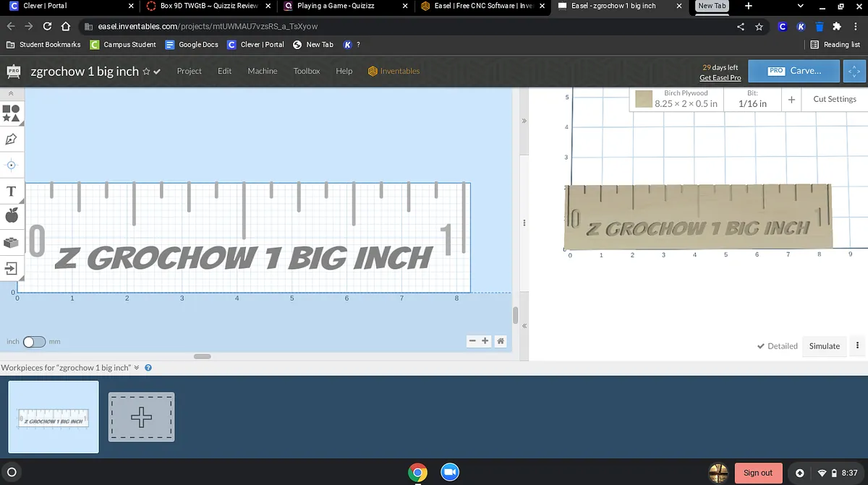
Task: Click the Simulate button
Action: coord(824,346)
